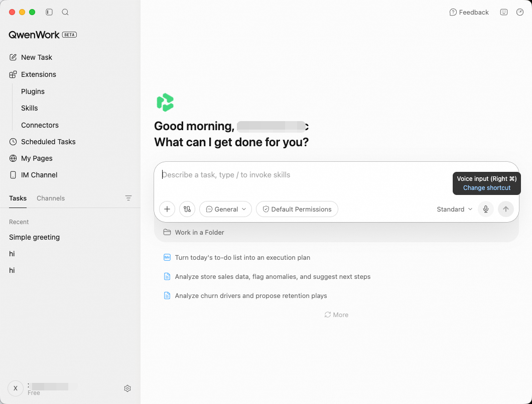Click the My Pages globe icon
The height and width of the screenshot is (404, 532).
pos(13,158)
